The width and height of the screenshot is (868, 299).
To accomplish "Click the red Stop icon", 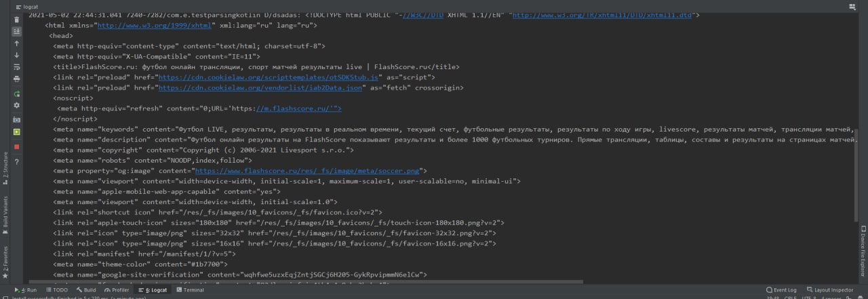I will pyautogui.click(x=17, y=146).
